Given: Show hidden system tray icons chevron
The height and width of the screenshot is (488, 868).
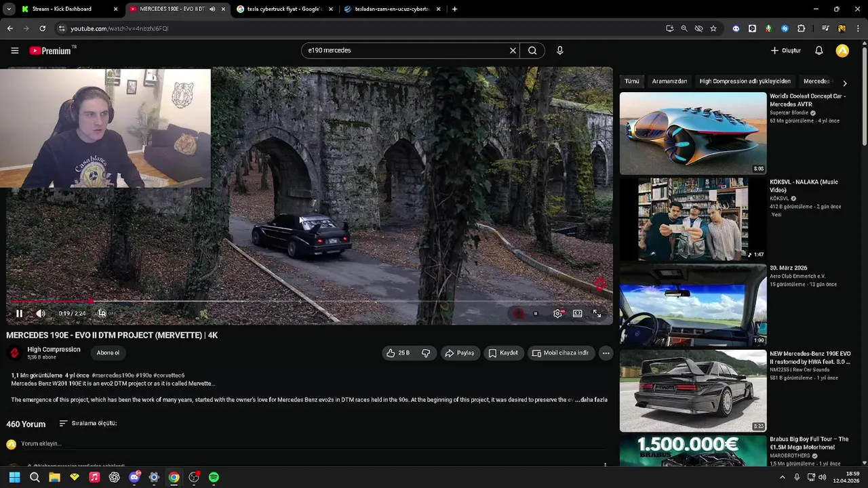Looking at the screenshot, I should tap(782, 477).
